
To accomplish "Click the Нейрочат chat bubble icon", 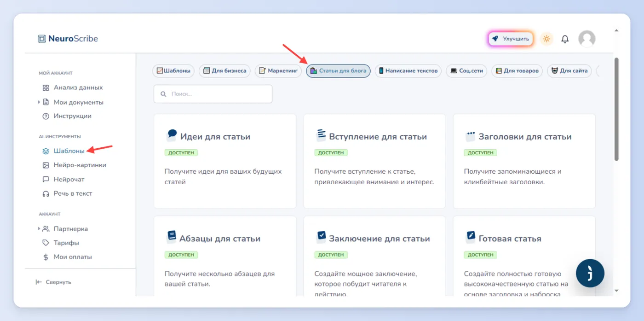I will 46,179.
